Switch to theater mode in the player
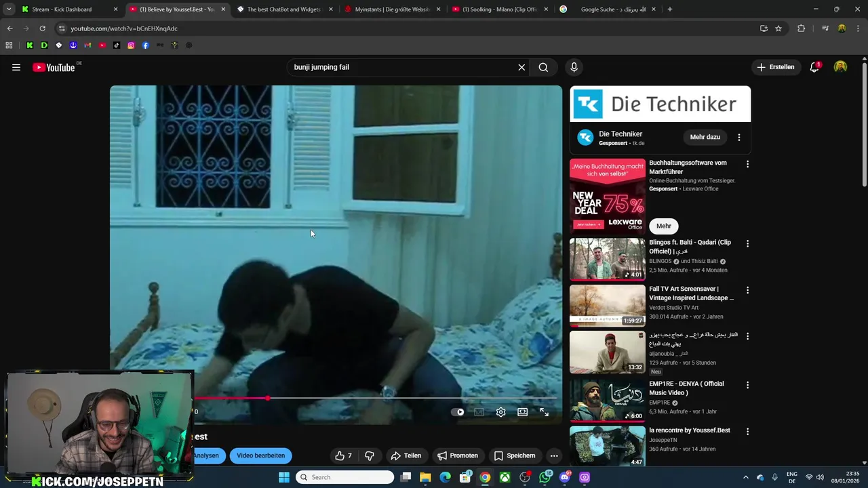Viewport: 868px width, 488px height. (x=522, y=412)
